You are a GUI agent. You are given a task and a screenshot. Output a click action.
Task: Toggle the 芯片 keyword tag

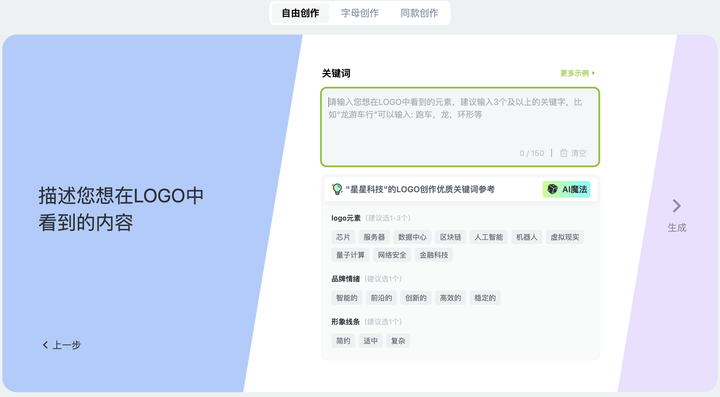coord(343,237)
